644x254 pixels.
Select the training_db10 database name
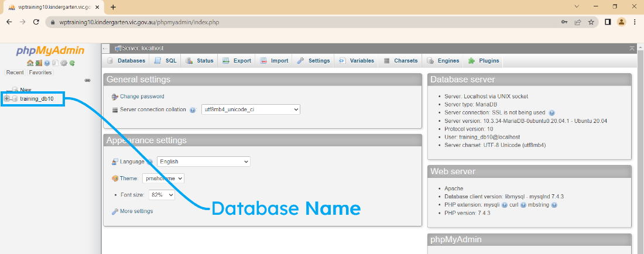tap(36, 98)
